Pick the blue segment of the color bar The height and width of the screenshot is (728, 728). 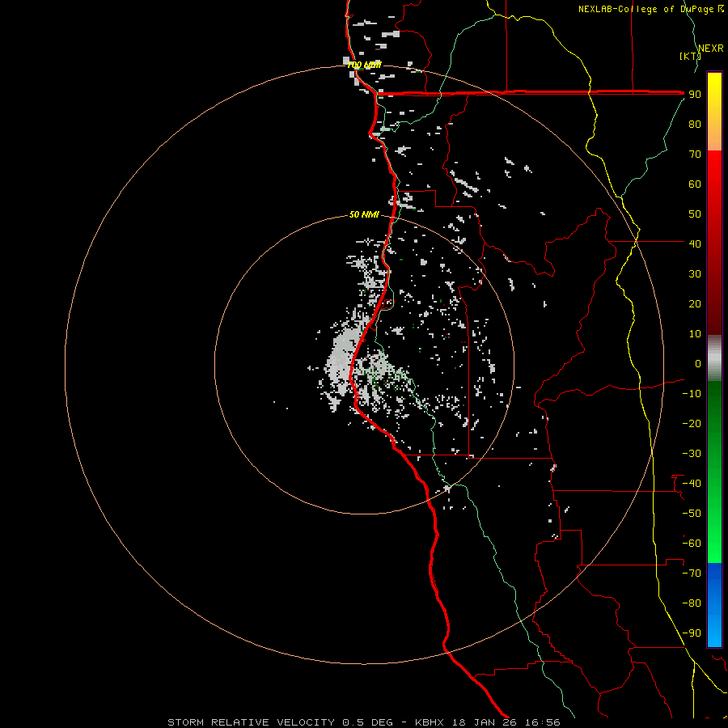click(x=714, y=605)
